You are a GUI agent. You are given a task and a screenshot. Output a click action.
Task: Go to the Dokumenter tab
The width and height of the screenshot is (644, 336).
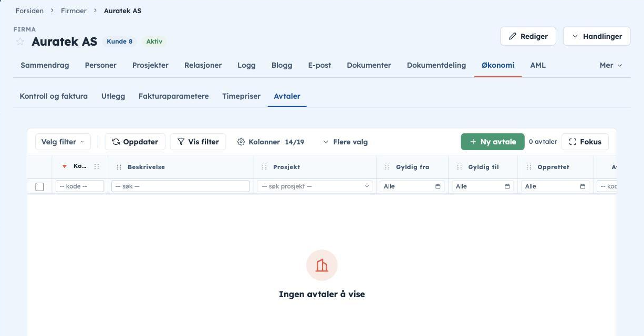(x=369, y=65)
